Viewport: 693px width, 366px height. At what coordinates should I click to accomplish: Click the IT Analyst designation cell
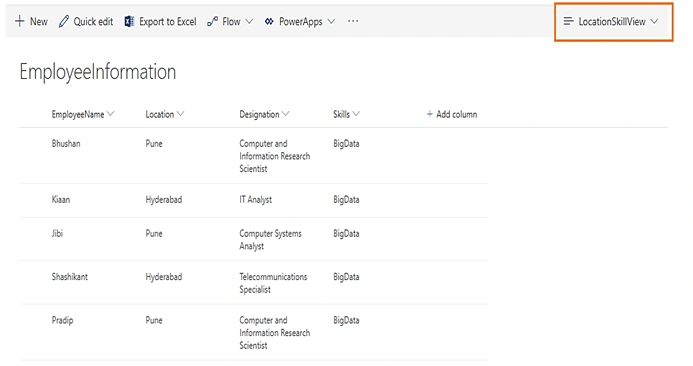pos(255,200)
